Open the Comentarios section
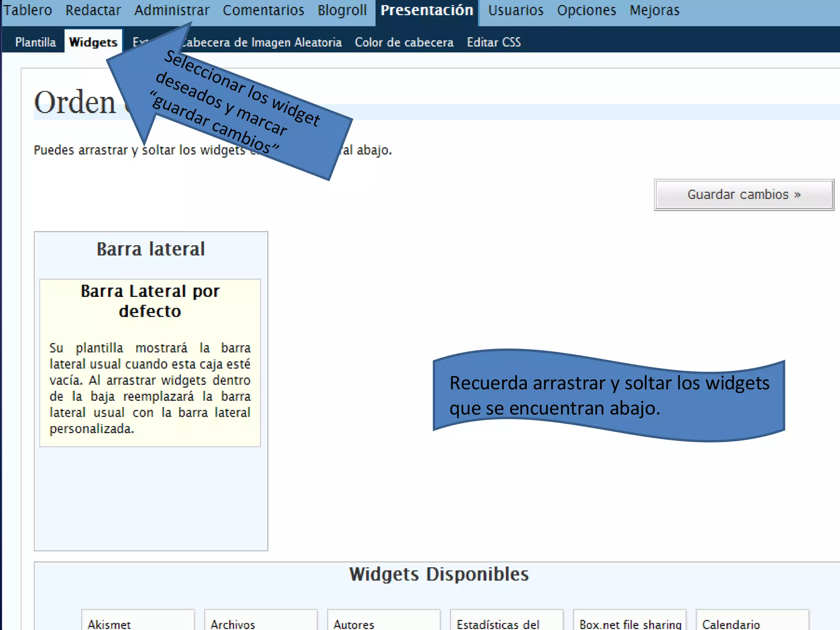840x630 pixels. 263,10
